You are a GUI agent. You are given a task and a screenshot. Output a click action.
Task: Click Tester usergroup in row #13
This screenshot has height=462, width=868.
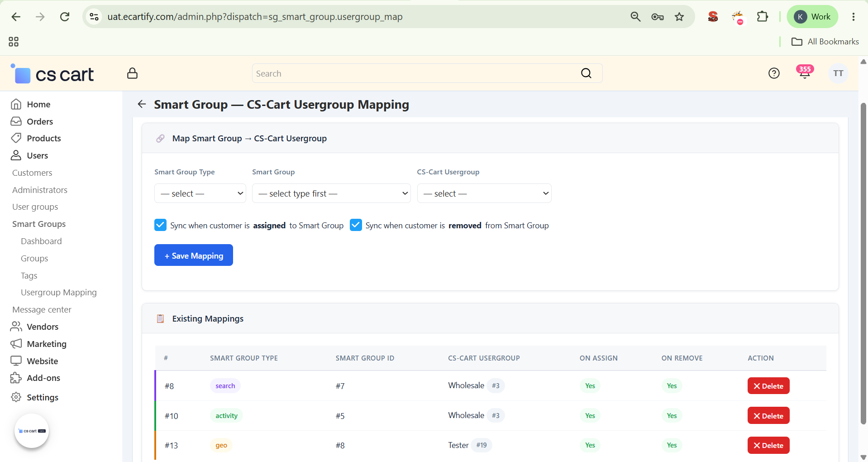pyautogui.click(x=458, y=445)
